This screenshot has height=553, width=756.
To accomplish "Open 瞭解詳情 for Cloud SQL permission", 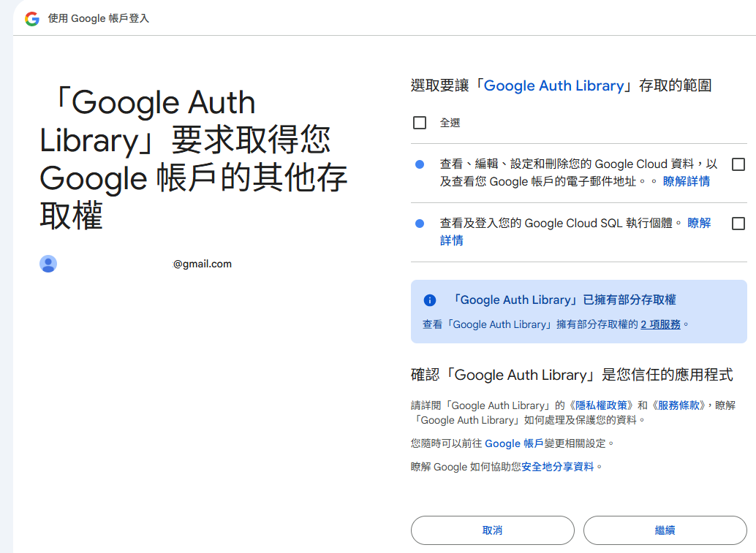I will tap(699, 223).
